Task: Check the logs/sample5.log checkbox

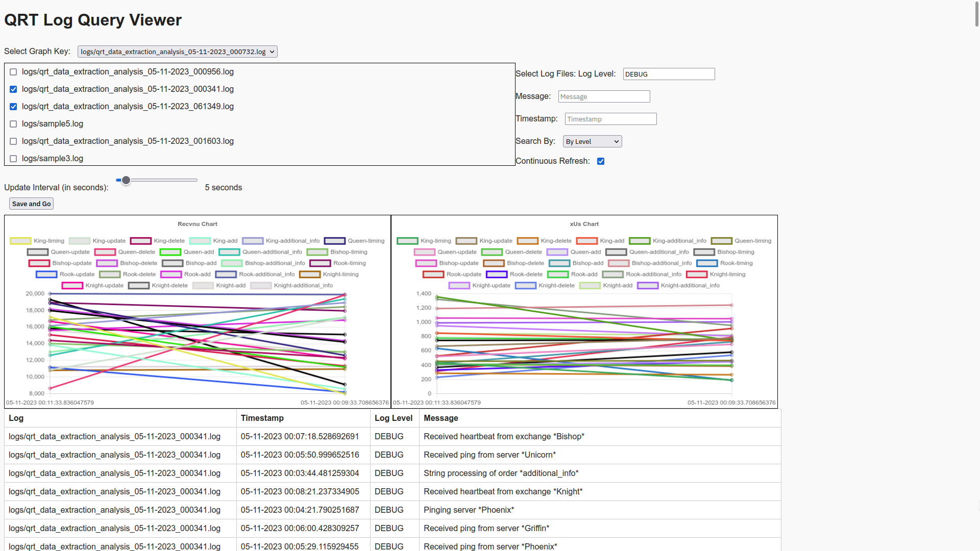Action: tap(13, 124)
